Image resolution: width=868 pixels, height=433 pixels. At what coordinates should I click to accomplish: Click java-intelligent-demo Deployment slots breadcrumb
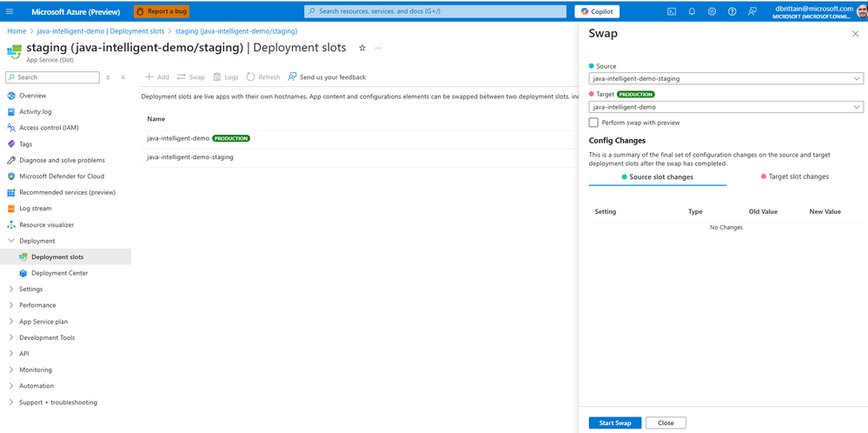(x=100, y=31)
